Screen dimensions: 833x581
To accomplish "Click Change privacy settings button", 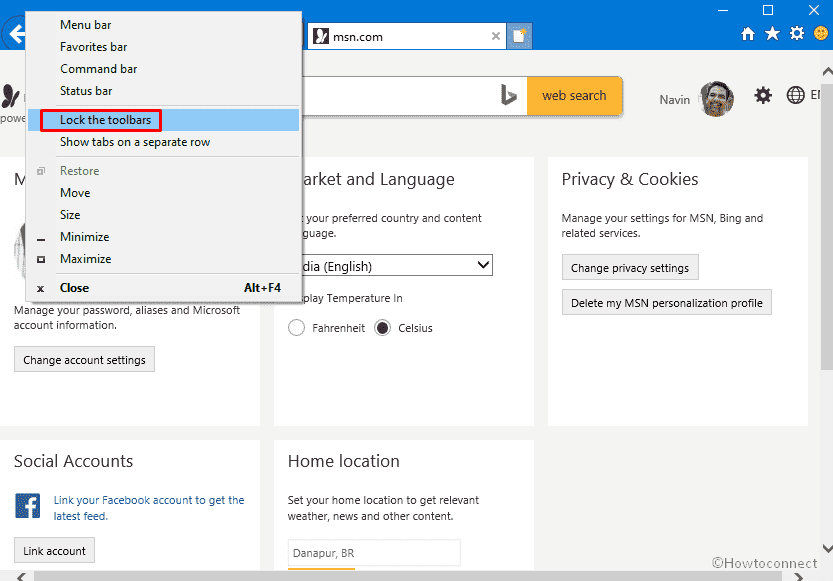I will 630,268.
